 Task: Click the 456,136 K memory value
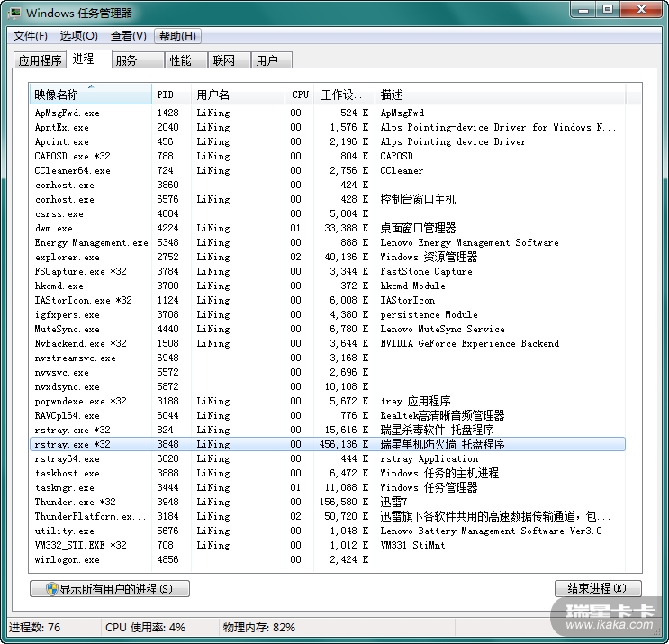point(344,444)
